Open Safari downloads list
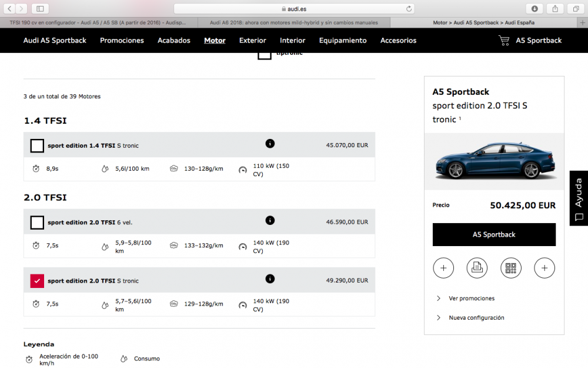This screenshot has height=368, width=588. 534,9
